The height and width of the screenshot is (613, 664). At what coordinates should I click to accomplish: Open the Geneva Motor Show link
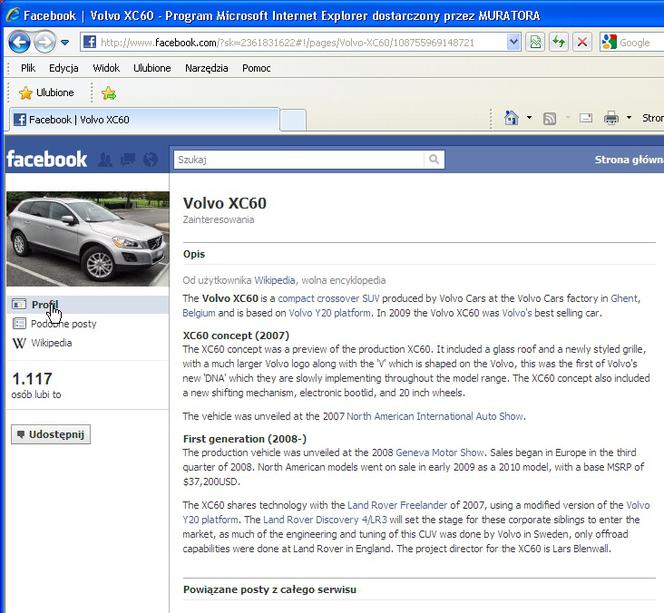pyautogui.click(x=440, y=453)
